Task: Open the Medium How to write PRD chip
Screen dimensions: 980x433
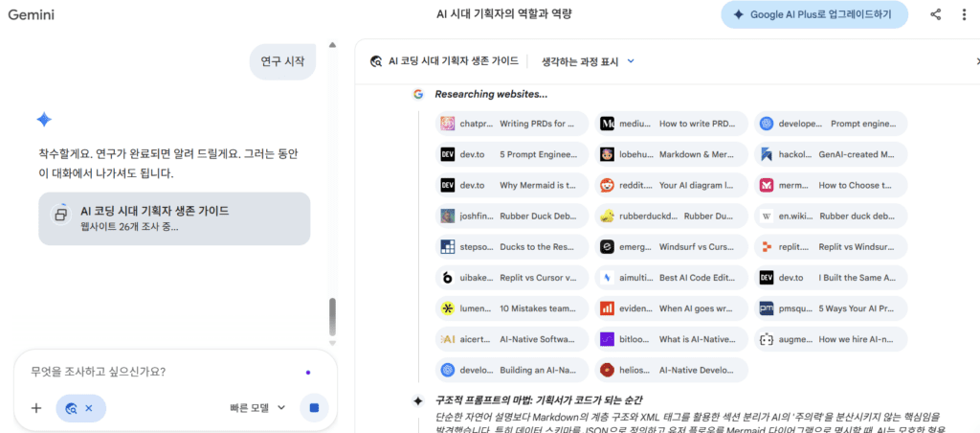Action: coord(671,124)
